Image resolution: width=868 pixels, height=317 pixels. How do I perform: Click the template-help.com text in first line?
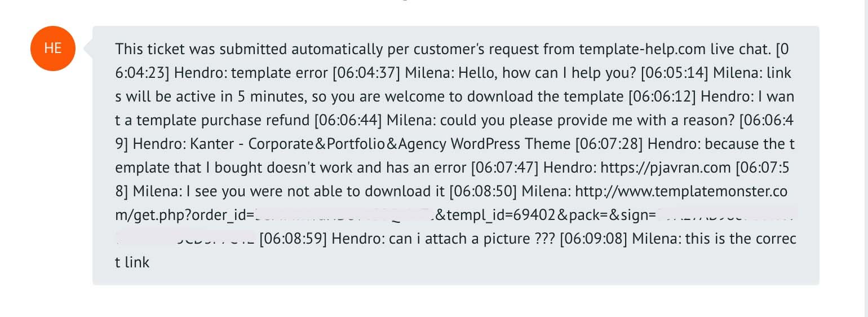coord(642,49)
